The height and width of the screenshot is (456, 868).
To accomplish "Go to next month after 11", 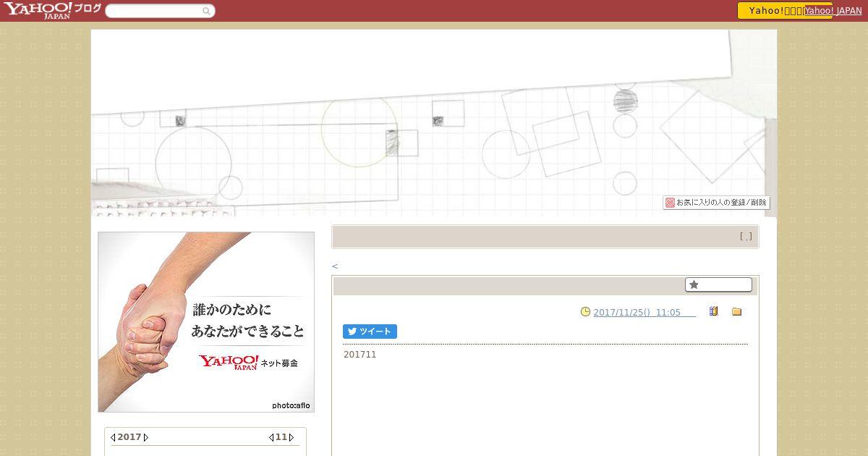I will pos(292,437).
